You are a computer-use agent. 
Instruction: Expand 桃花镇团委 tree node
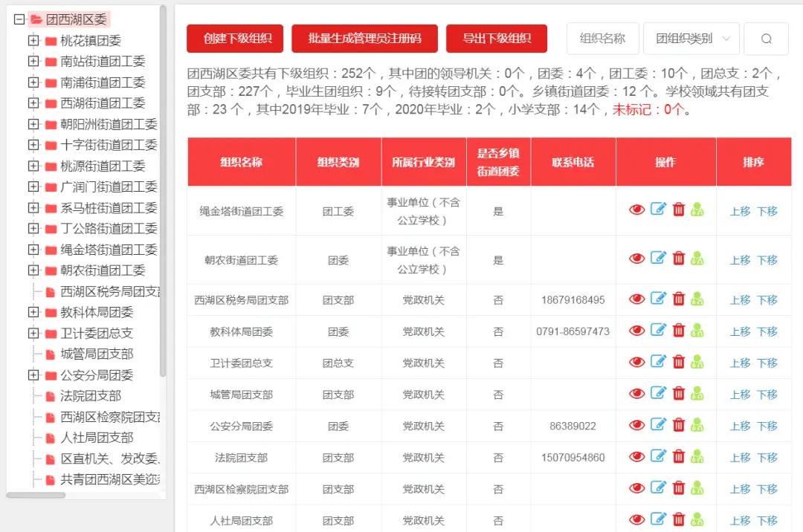click(x=33, y=41)
